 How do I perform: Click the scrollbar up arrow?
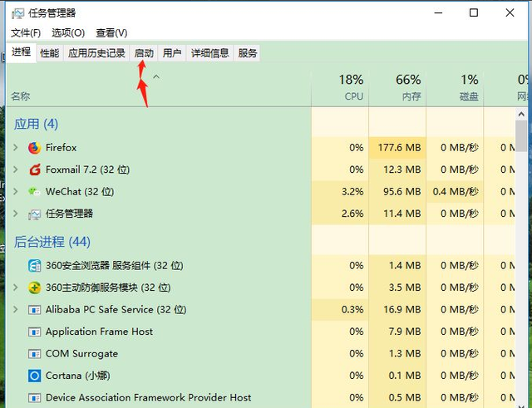pos(521,115)
